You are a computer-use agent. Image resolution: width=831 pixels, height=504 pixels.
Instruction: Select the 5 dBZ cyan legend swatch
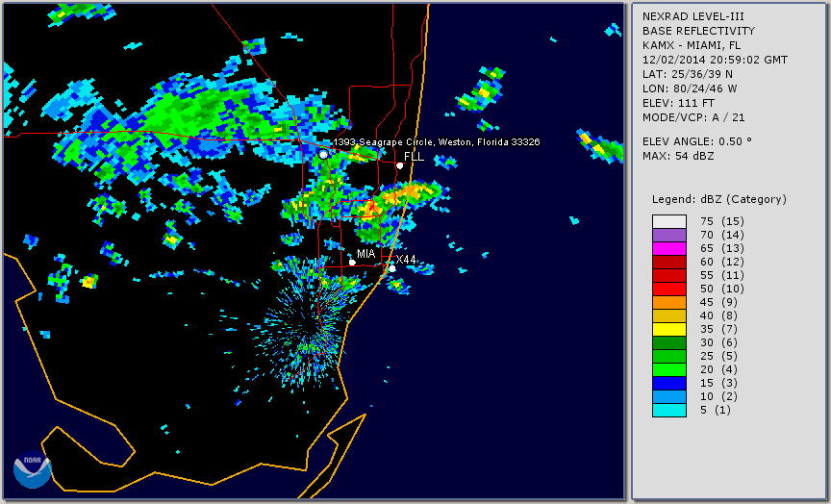point(669,410)
